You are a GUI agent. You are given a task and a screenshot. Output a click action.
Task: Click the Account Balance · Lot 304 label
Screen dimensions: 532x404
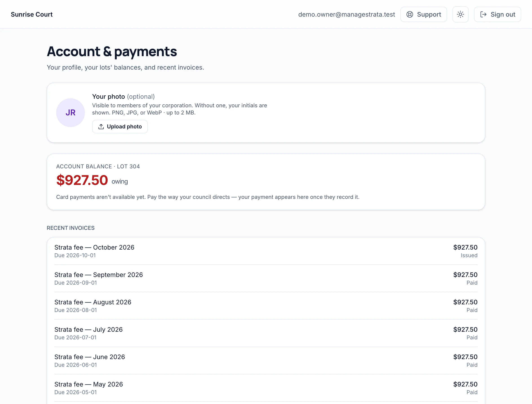point(98,166)
